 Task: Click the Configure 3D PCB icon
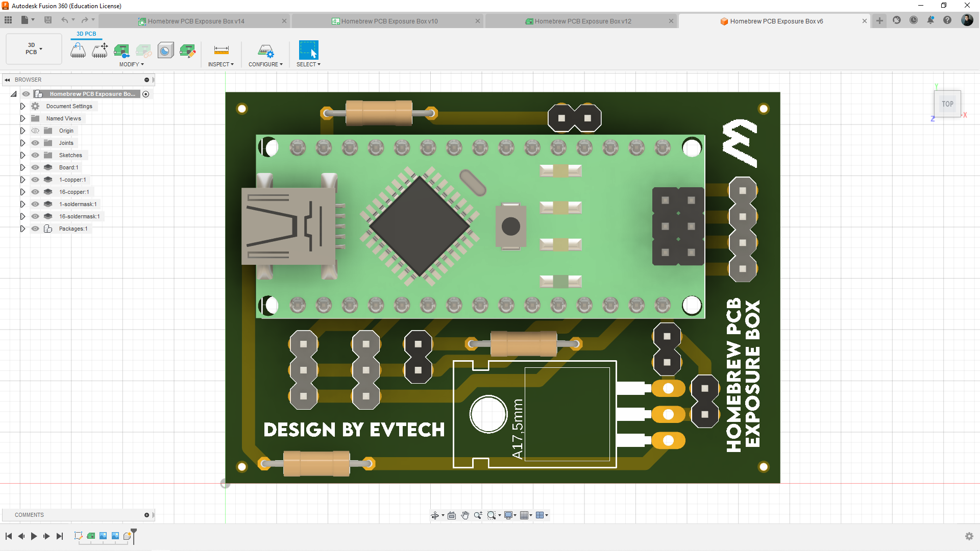pos(265,51)
